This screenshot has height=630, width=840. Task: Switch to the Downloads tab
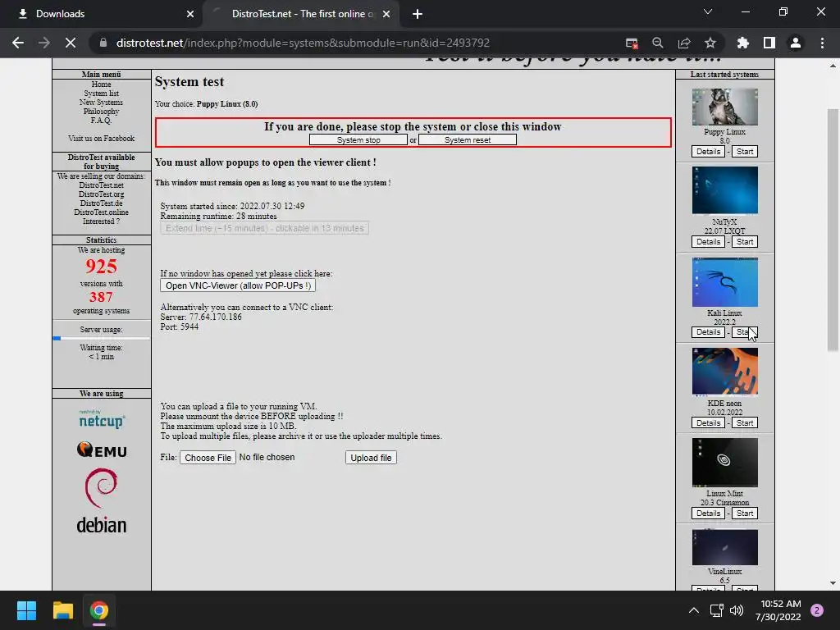click(102, 14)
